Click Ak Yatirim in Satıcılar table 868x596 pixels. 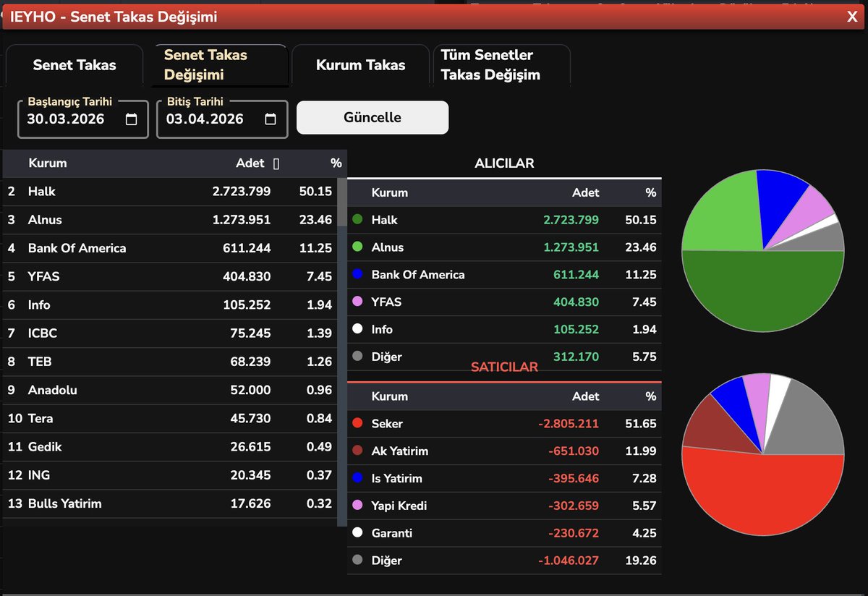point(400,451)
